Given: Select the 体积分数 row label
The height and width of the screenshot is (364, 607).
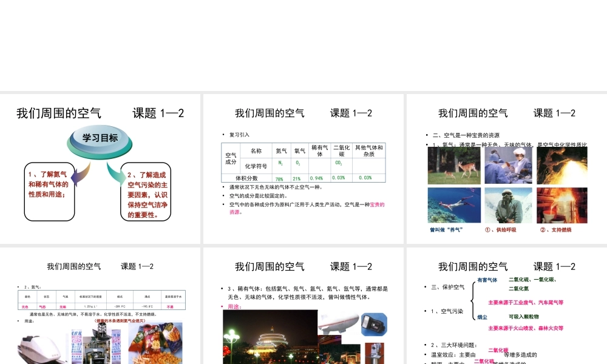Looking at the screenshot, I should [x=246, y=178].
